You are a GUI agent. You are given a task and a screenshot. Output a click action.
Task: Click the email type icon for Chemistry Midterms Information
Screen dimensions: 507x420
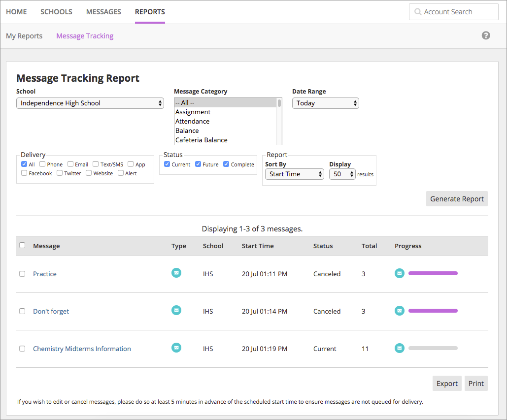click(176, 348)
